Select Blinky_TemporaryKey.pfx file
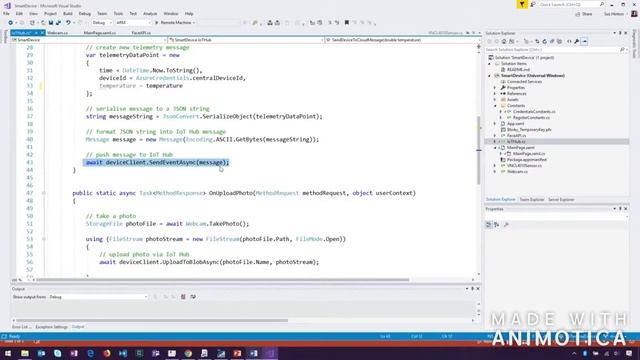The image size is (640, 360). click(529, 129)
